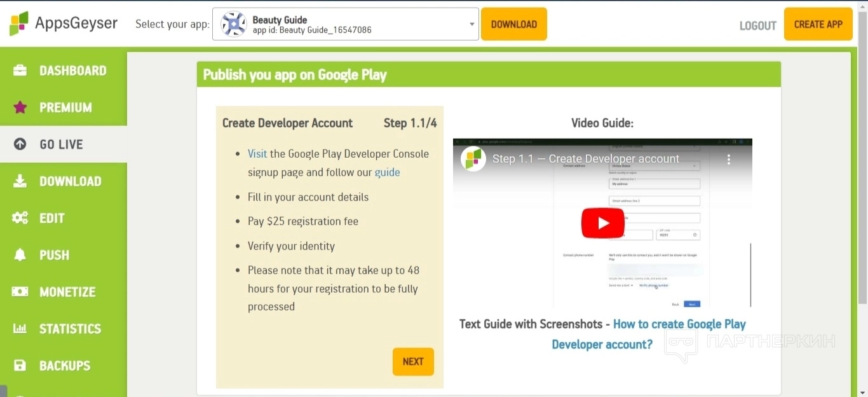Click the LOGOUT link
868x397 pixels.
(x=757, y=25)
